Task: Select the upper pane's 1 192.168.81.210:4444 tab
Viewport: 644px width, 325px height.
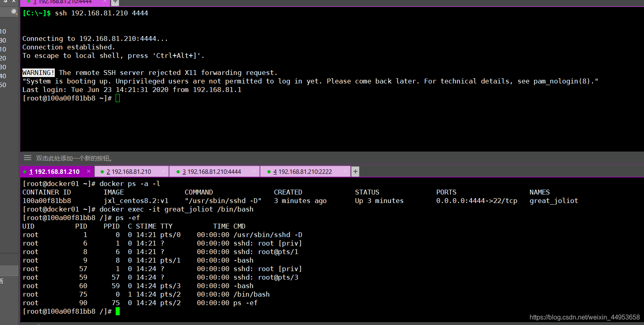Action: click(x=65, y=2)
